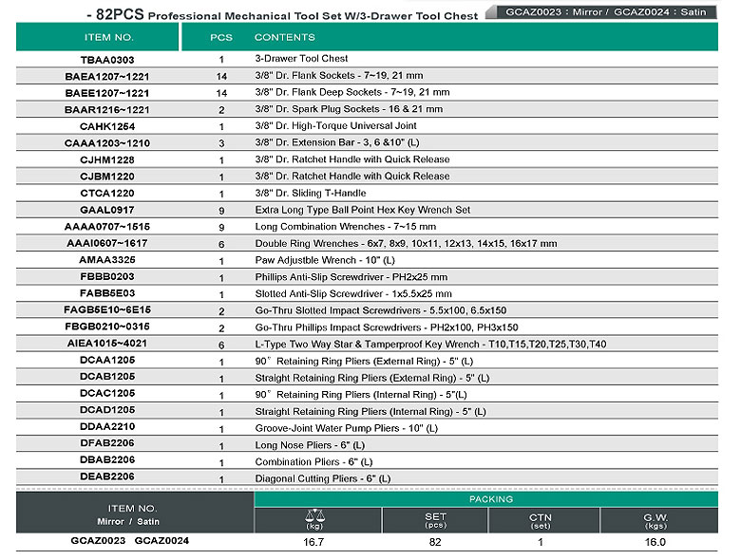The width and height of the screenshot is (741, 560).
Task: Select the Flank Deep Sockets description
Action: click(352, 92)
